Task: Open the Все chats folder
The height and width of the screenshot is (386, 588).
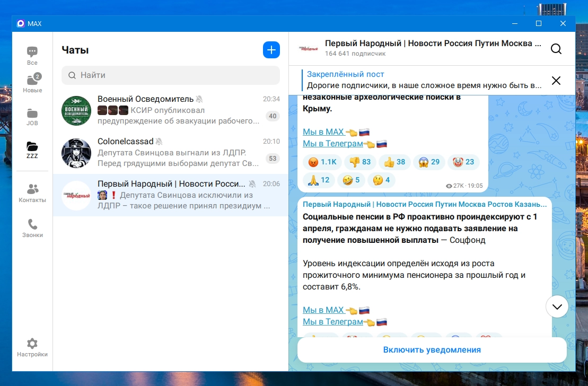Action: click(32, 56)
